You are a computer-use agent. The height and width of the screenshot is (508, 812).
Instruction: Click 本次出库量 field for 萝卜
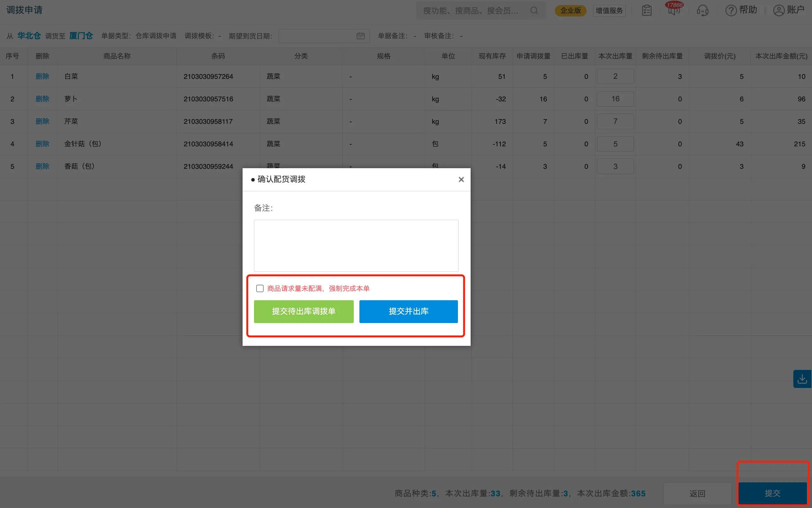tap(615, 99)
